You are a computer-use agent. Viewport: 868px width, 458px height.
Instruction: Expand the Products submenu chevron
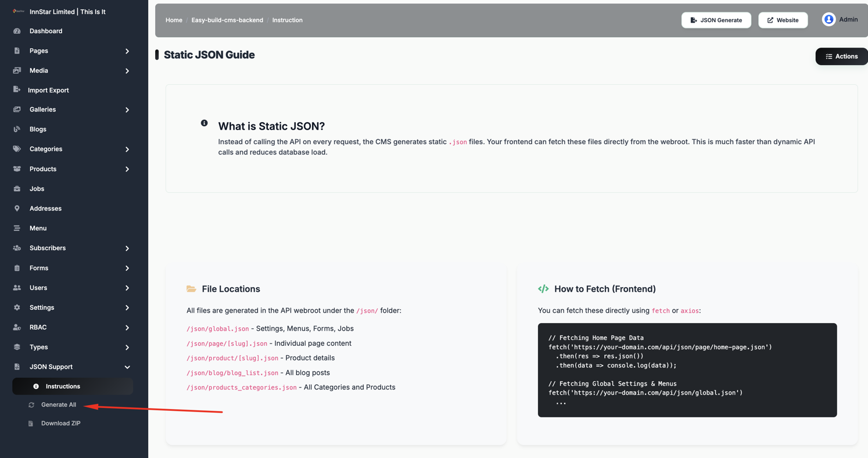pos(127,169)
